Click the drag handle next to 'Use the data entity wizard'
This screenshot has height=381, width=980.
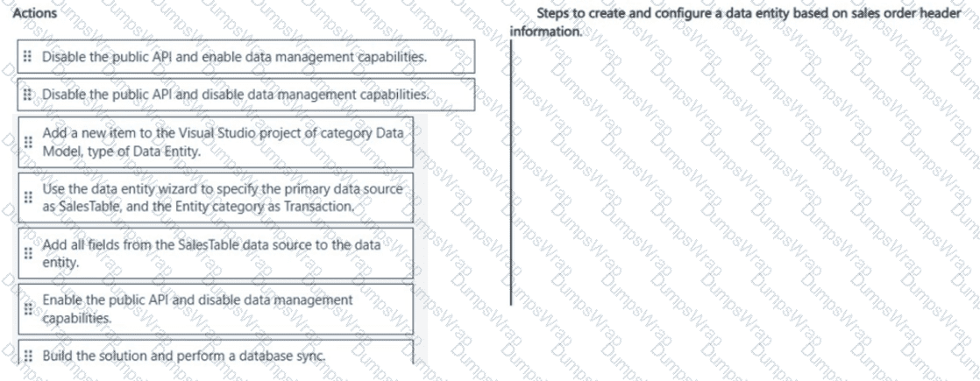[27, 197]
